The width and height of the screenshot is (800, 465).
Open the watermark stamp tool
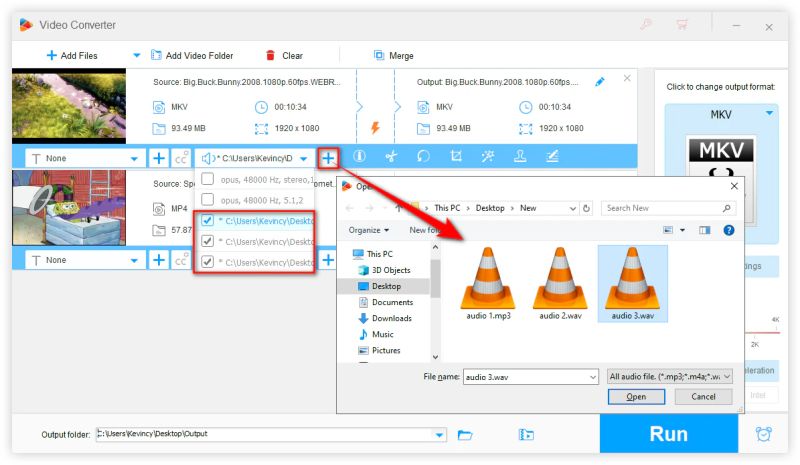click(x=520, y=156)
